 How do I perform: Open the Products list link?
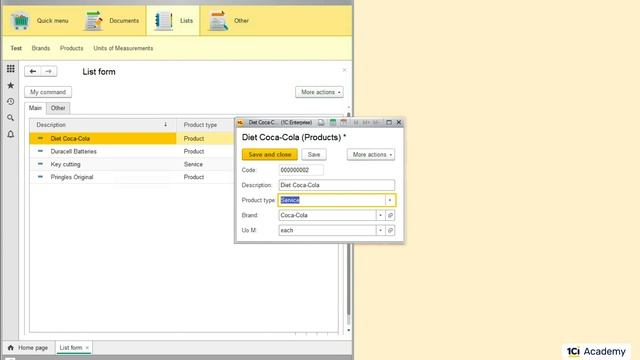tap(71, 48)
